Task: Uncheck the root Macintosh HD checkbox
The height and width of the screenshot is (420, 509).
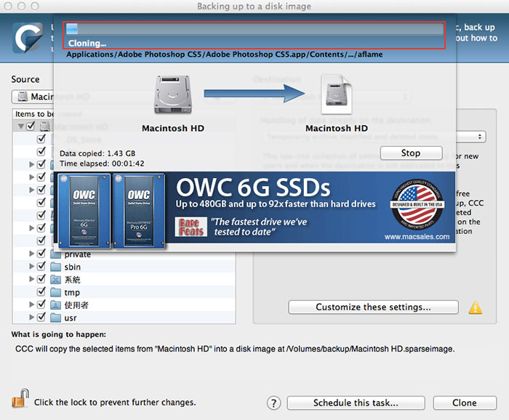Action: tap(31, 126)
